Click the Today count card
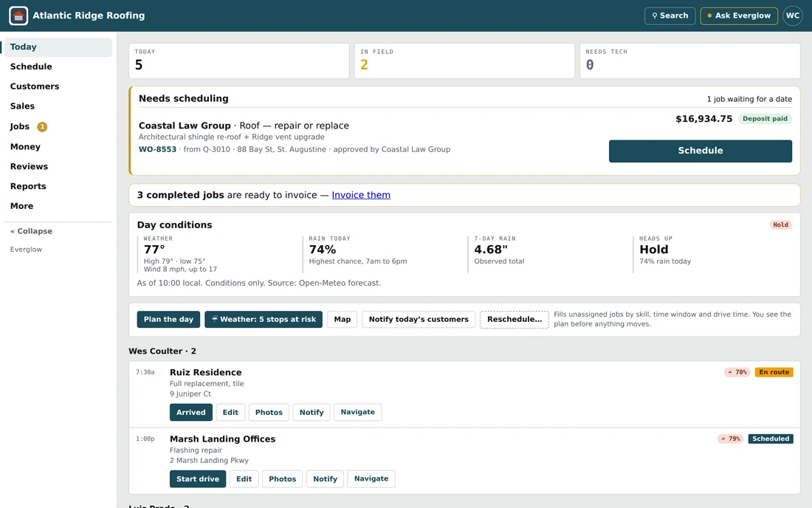The height and width of the screenshot is (508, 812). pyautogui.click(x=238, y=61)
